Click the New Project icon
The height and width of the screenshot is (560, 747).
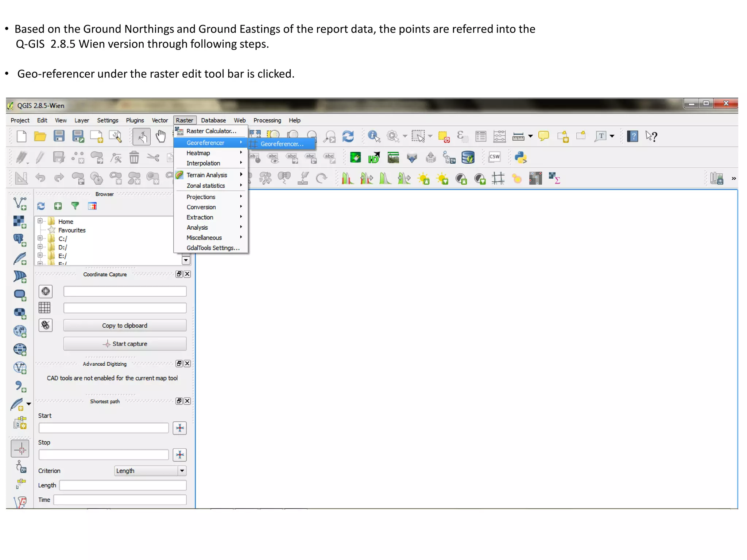tap(22, 136)
